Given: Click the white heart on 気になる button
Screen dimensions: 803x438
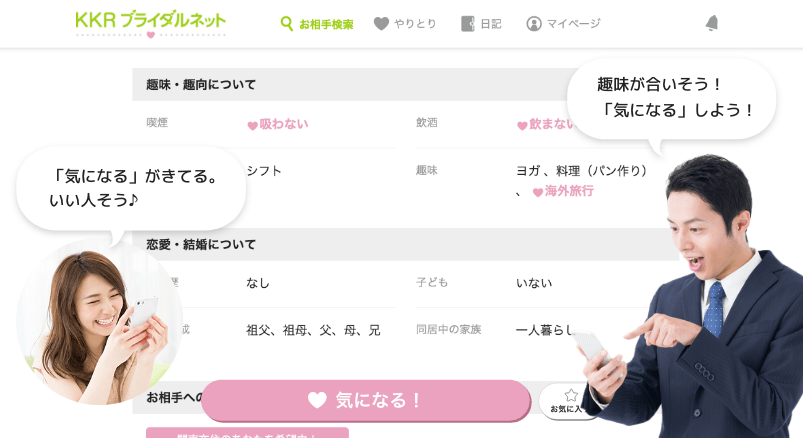Looking at the screenshot, I should [317, 400].
